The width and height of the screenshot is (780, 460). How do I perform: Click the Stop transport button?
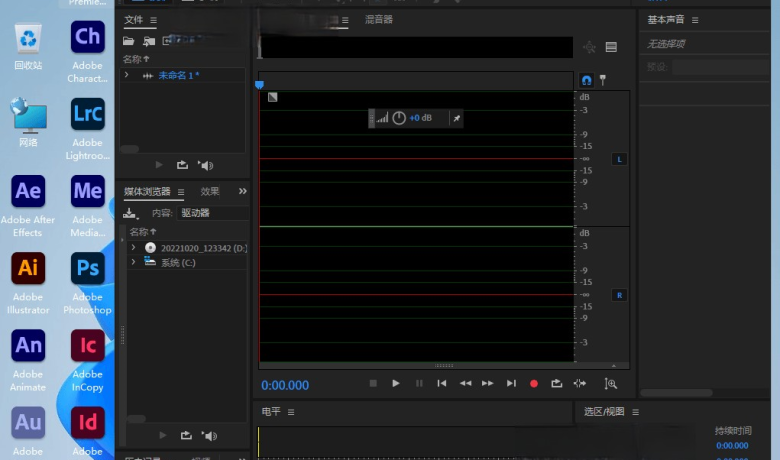(x=373, y=383)
